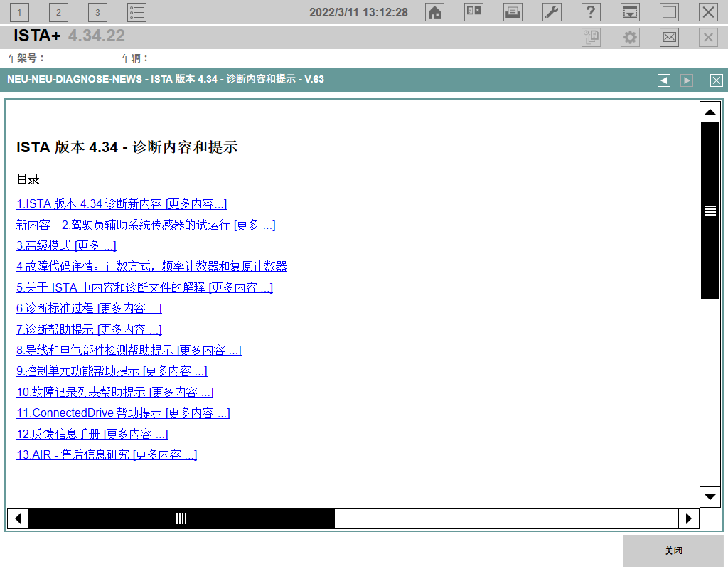Close the document panel X

(717, 80)
